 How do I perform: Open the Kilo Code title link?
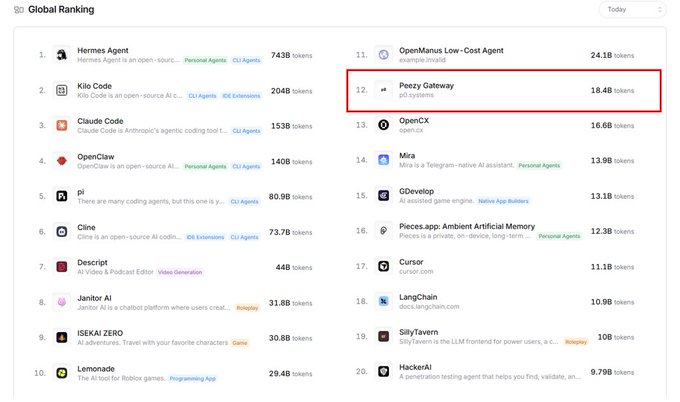click(x=95, y=86)
